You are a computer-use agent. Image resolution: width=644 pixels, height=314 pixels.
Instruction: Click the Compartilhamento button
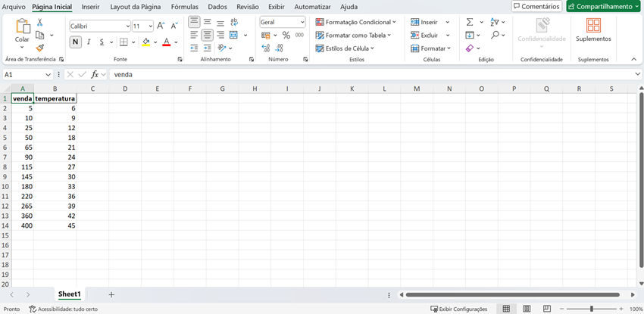pos(603,7)
